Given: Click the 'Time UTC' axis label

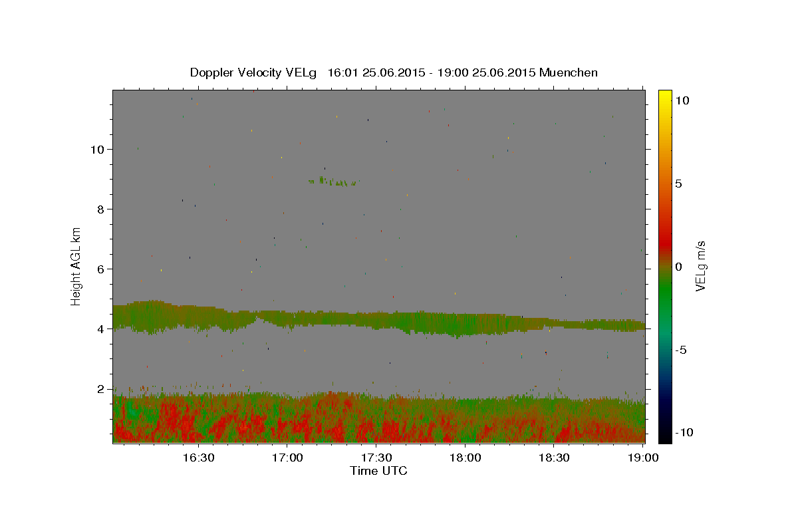Looking at the screenshot, I should [378, 471].
